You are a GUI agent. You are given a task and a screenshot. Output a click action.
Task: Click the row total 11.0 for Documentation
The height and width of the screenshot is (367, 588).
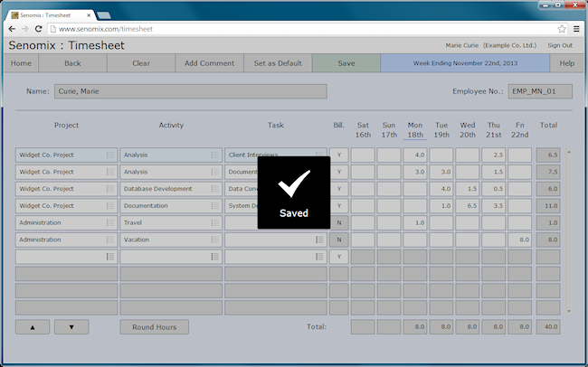[548, 205]
